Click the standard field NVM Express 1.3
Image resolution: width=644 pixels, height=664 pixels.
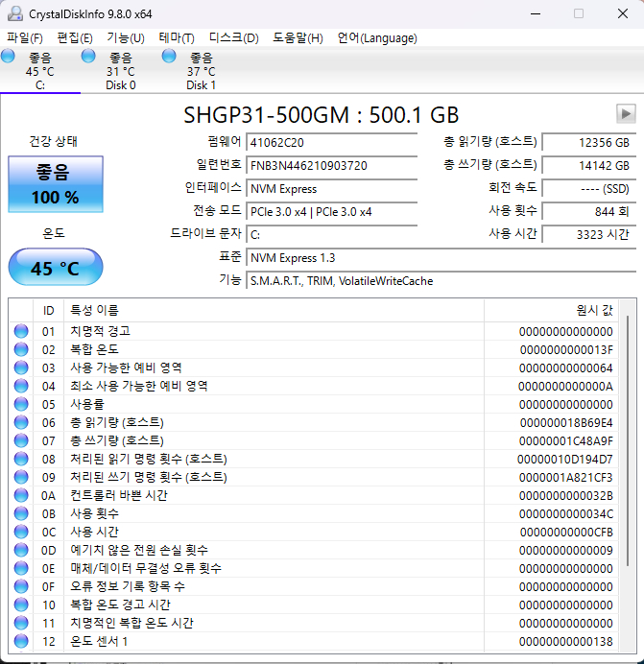441,257
